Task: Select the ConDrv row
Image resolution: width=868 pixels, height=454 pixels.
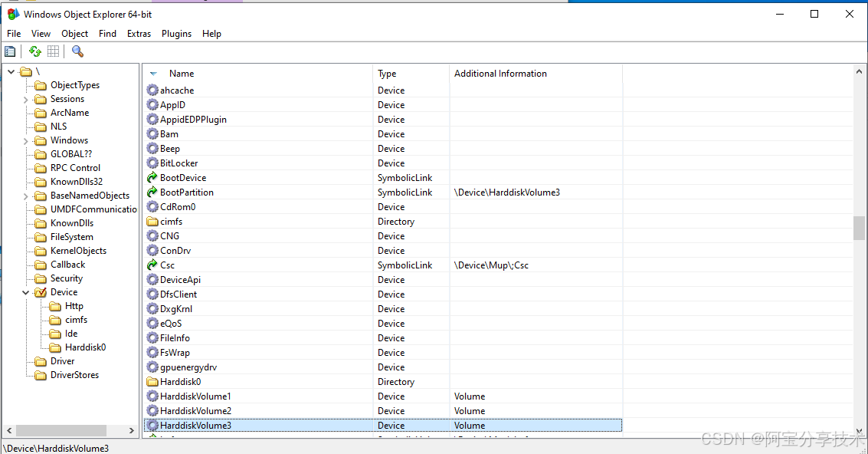Action: 383,251
